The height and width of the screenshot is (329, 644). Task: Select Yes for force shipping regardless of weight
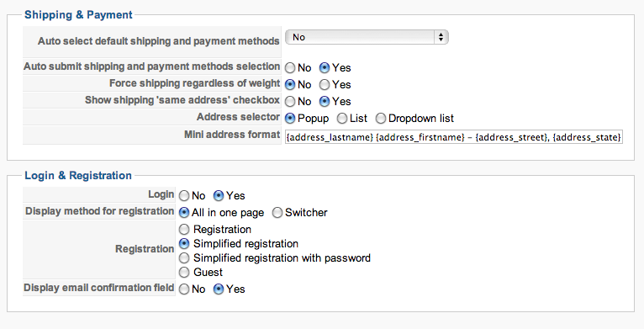(x=325, y=85)
